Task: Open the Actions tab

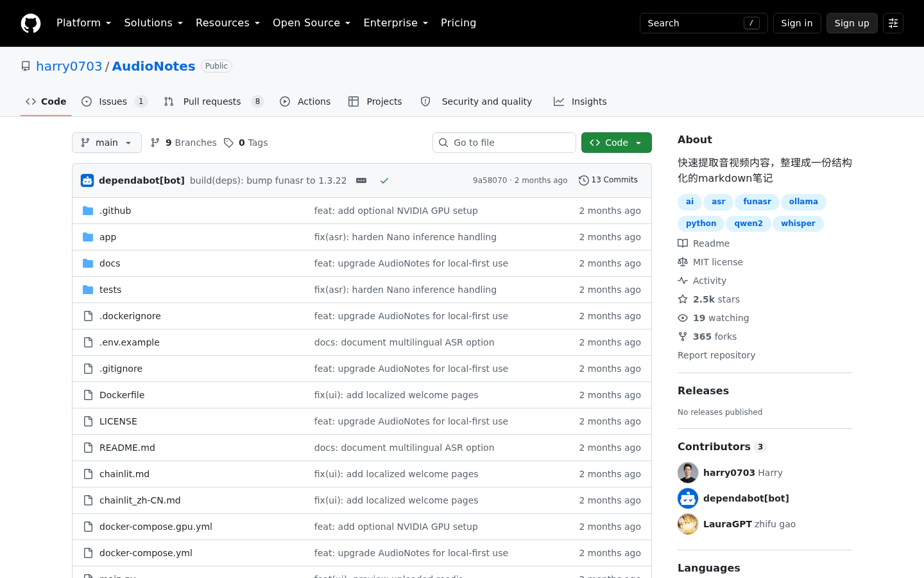Action: [305, 101]
